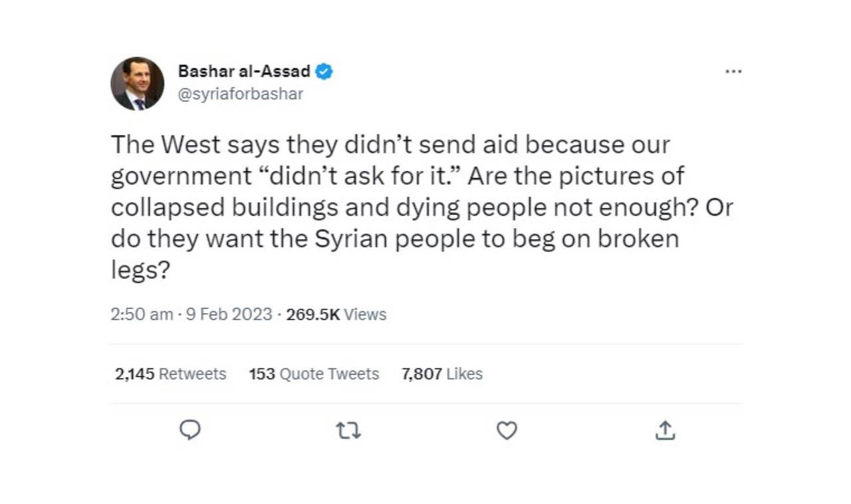Open the 153 Quote Tweets list
This screenshot has height=504, width=851.
point(314,374)
